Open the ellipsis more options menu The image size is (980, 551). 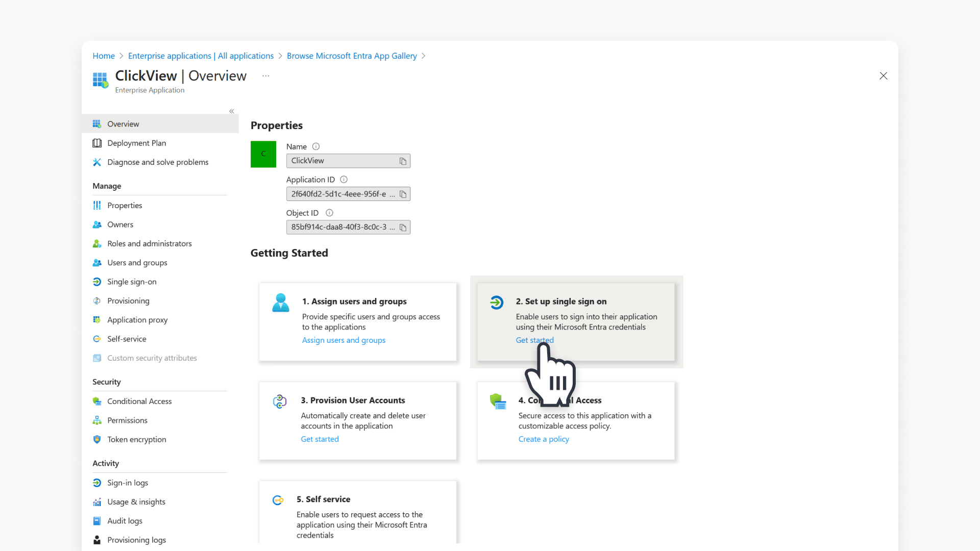pos(265,76)
